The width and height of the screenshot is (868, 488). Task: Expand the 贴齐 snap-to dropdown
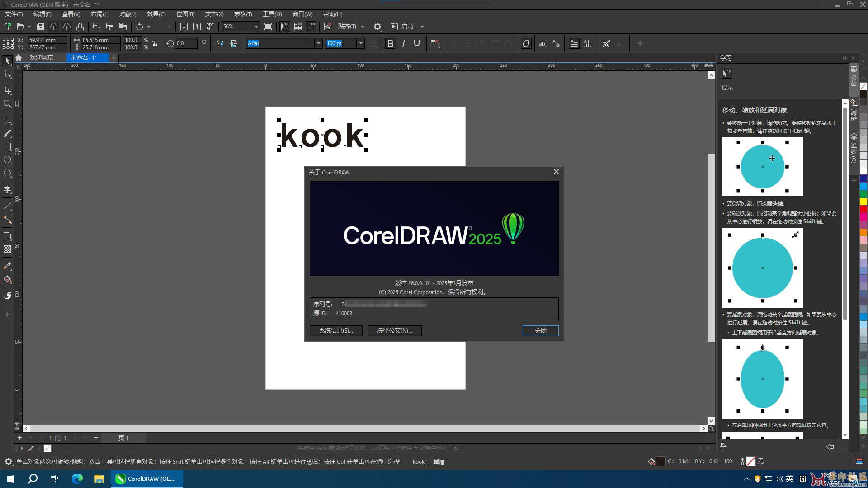[x=363, y=27]
